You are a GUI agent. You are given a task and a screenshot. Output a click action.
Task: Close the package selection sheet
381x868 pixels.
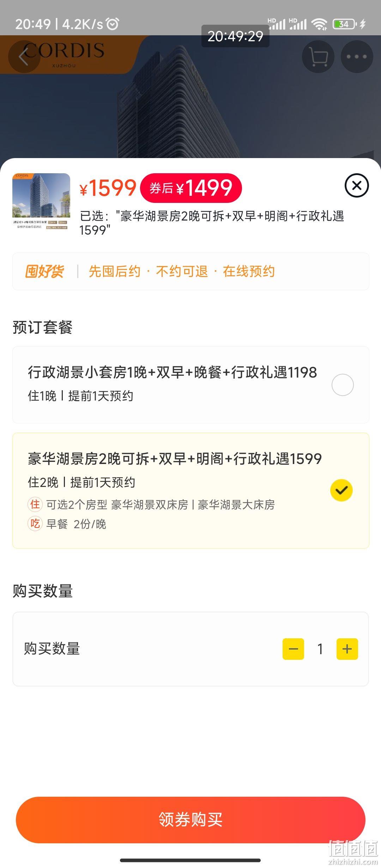tap(357, 185)
